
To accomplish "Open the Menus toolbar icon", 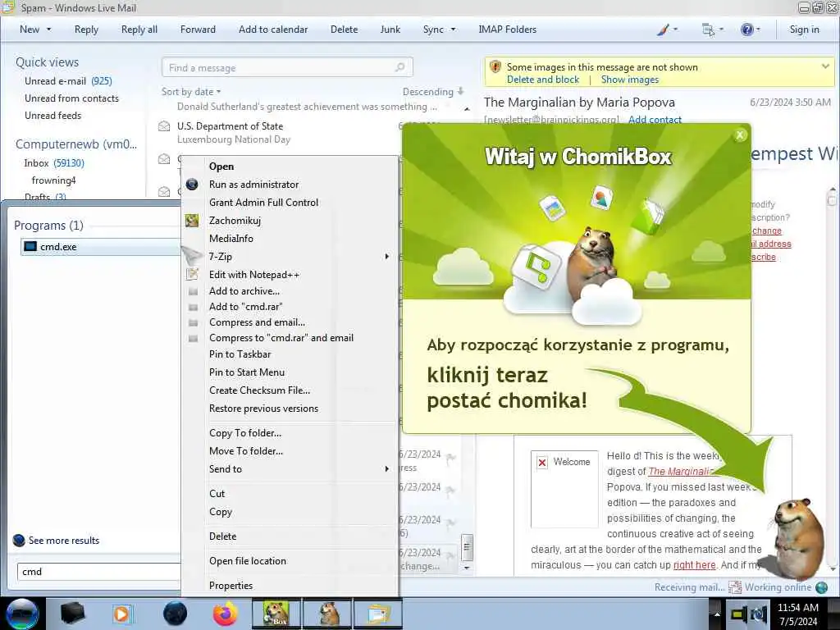I will pos(708,30).
